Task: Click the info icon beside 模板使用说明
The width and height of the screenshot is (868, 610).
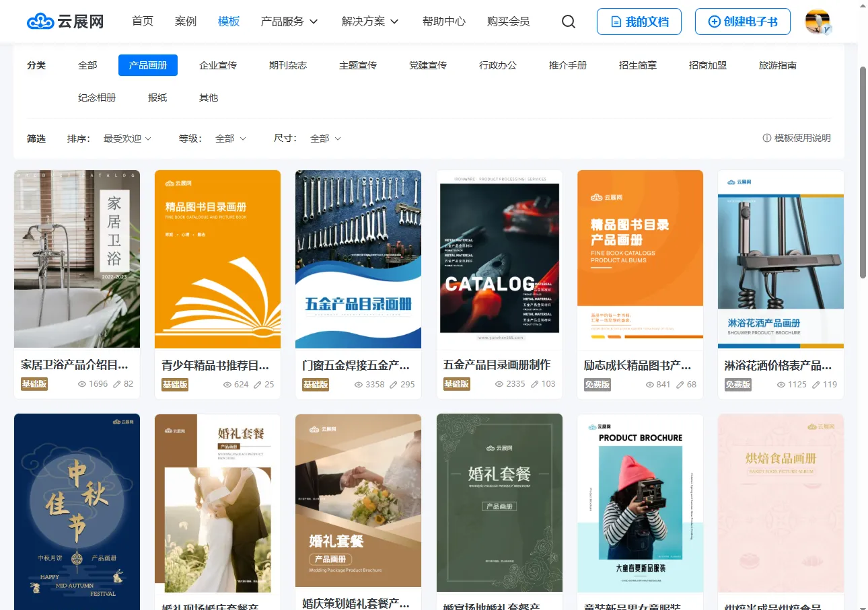Action: click(766, 138)
